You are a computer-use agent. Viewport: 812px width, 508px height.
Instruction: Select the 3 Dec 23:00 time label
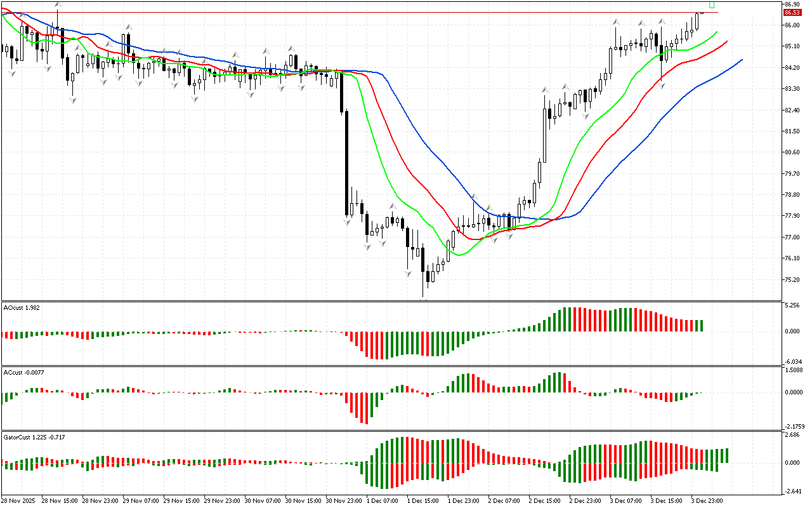(x=707, y=500)
